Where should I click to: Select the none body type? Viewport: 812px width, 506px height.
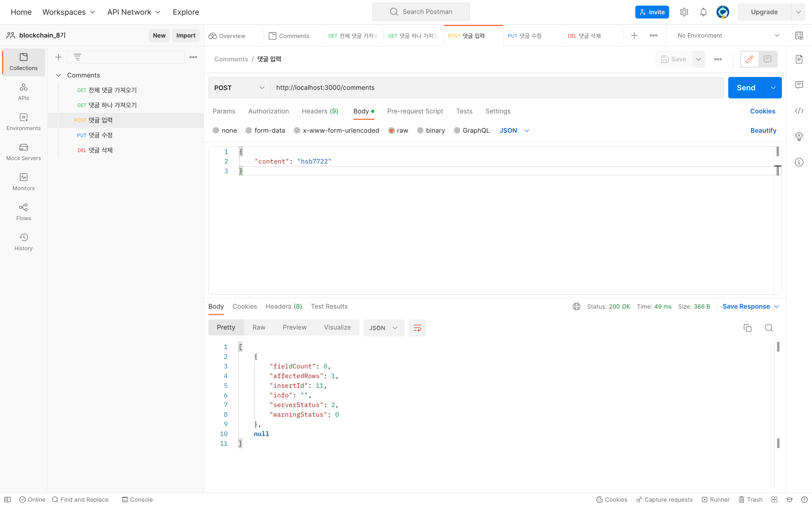(216, 131)
